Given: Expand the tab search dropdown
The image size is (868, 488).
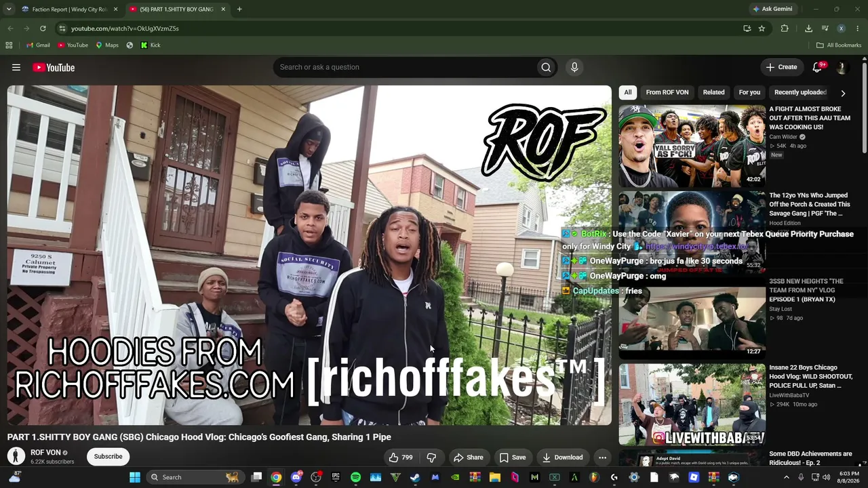Looking at the screenshot, I should (9, 9).
